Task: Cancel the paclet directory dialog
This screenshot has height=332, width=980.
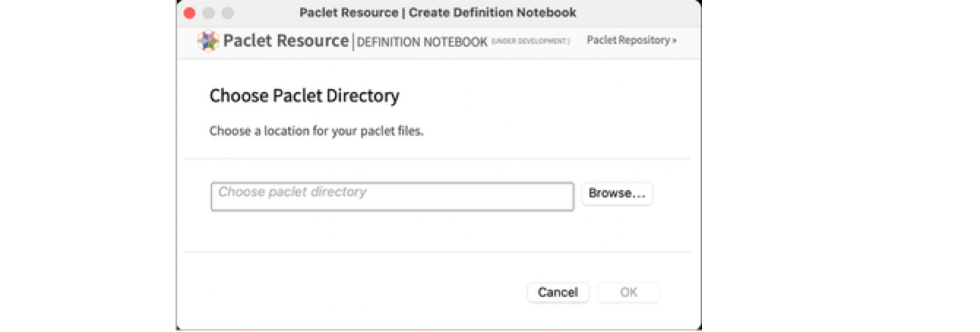Action: point(558,293)
